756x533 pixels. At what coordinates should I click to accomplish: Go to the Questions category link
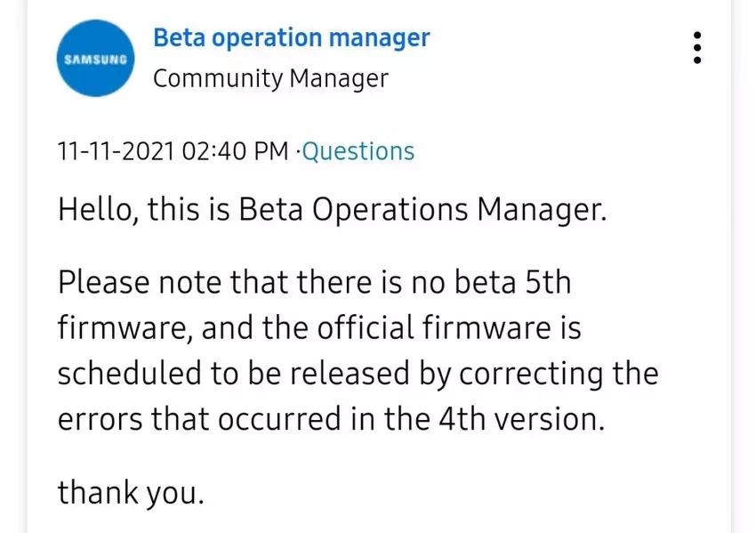coord(358,151)
